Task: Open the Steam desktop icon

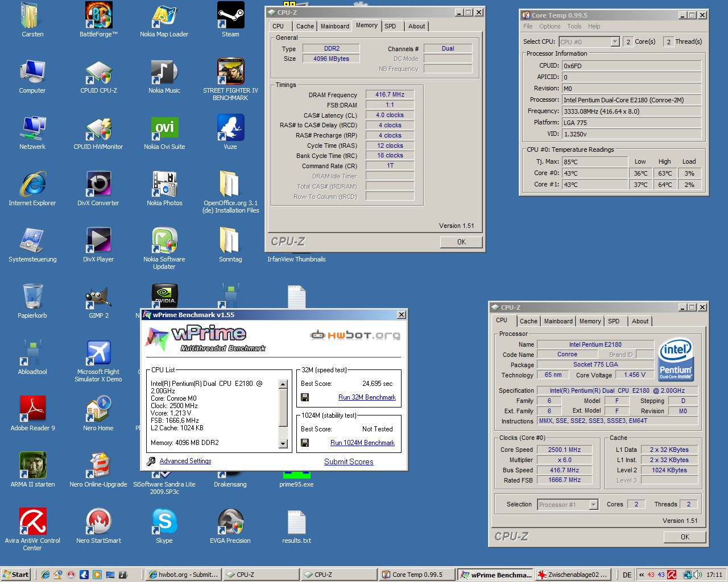Action: point(230,20)
